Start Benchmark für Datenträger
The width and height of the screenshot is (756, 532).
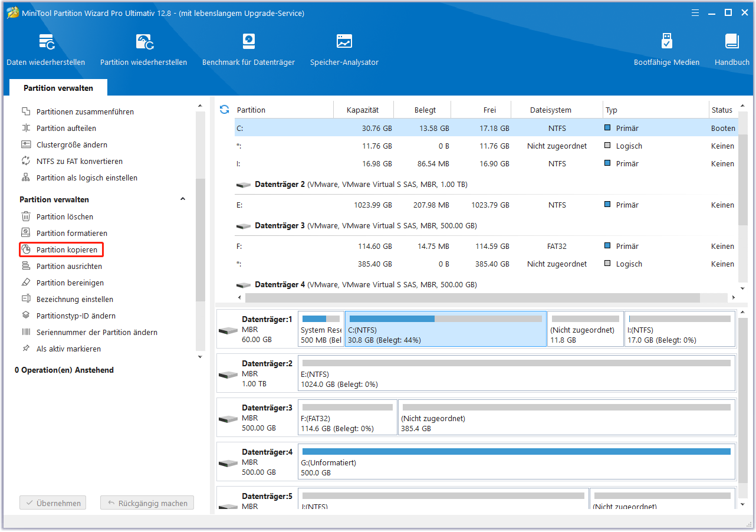tap(248, 50)
